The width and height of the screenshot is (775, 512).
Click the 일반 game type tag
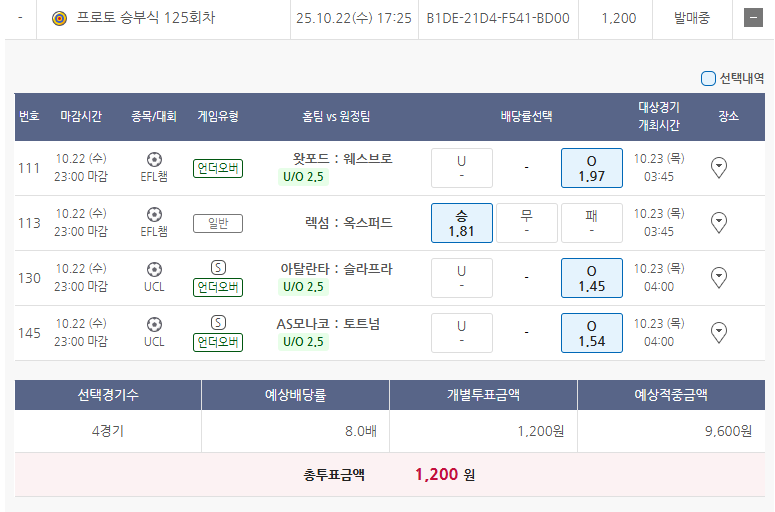coord(218,223)
